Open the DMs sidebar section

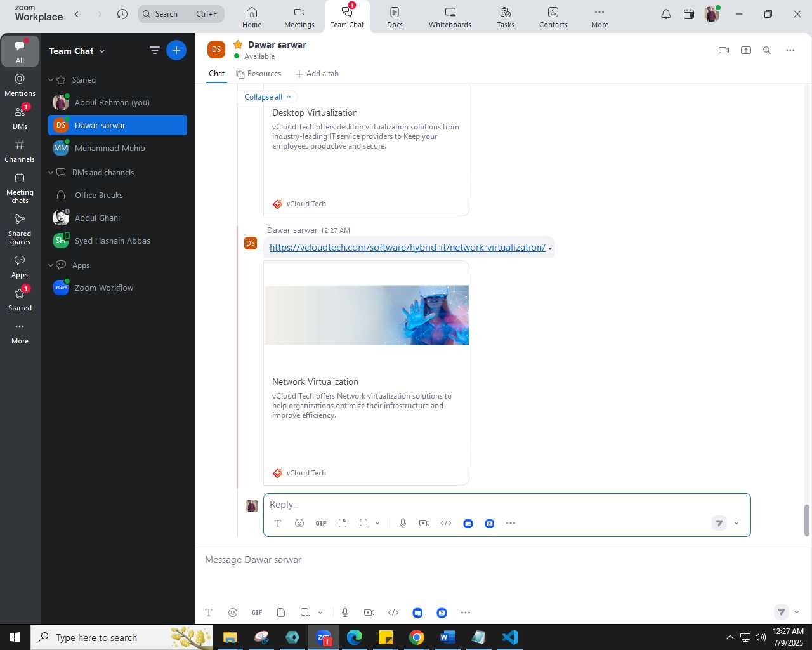20,117
